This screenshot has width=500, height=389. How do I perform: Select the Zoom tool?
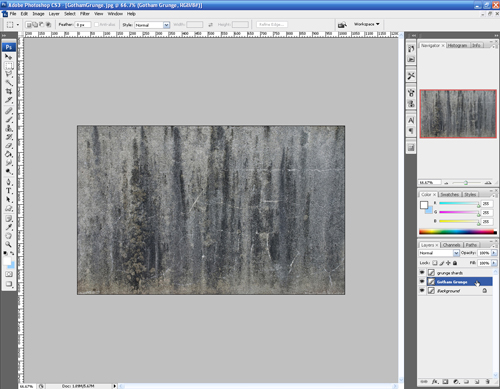point(9,245)
